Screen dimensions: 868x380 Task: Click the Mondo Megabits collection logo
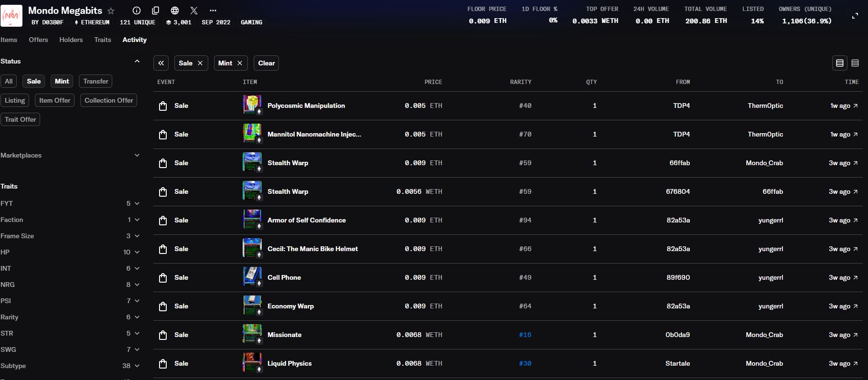coord(11,16)
